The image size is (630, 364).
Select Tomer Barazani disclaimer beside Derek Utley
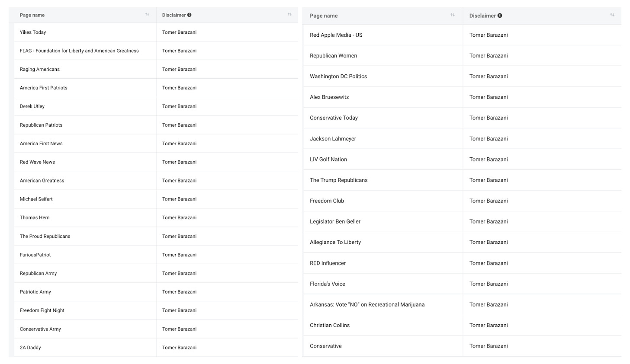[179, 106]
